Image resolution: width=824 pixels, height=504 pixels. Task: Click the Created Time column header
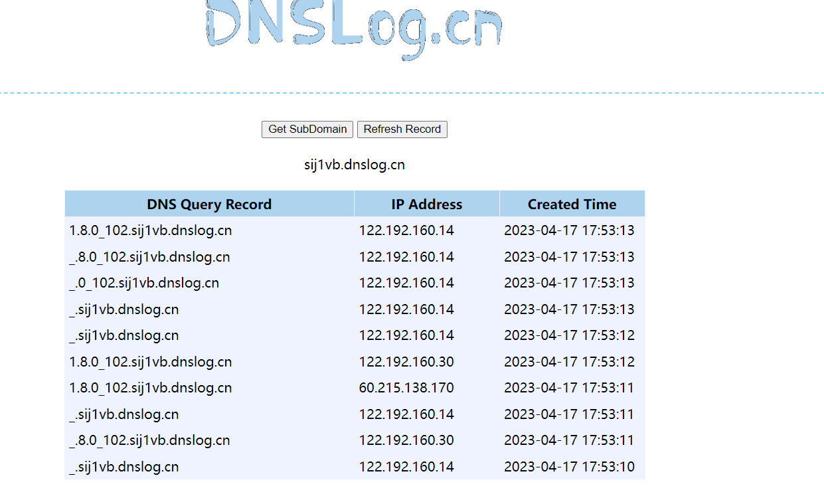pos(572,205)
